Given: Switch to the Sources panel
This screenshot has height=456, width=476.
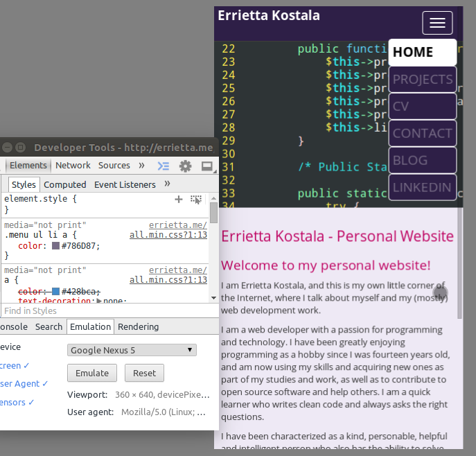Looking at the screenshot, I should [114, 166].
